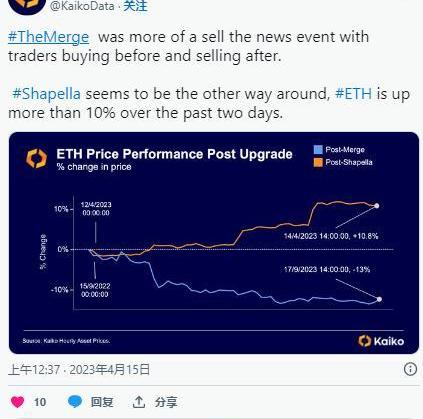Click the KaikoData profile avatar

27,5
